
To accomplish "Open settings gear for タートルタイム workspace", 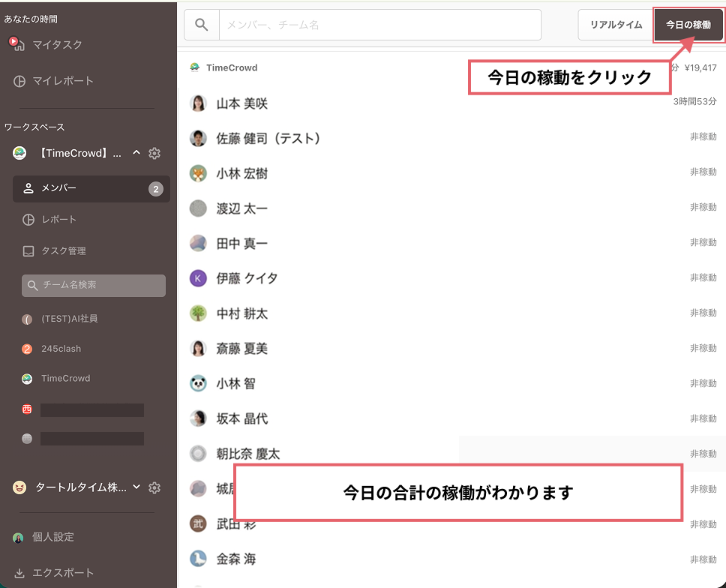I will (154, 487).
